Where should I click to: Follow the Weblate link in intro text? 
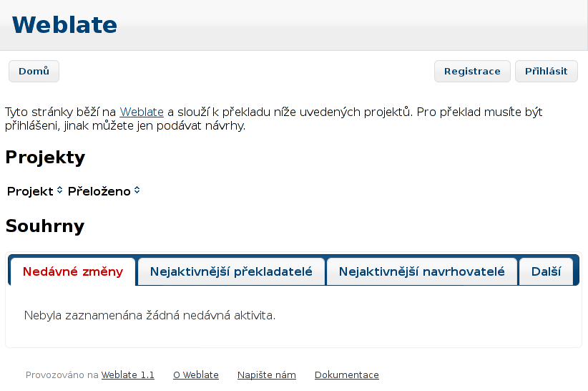(x=142, y=112)
